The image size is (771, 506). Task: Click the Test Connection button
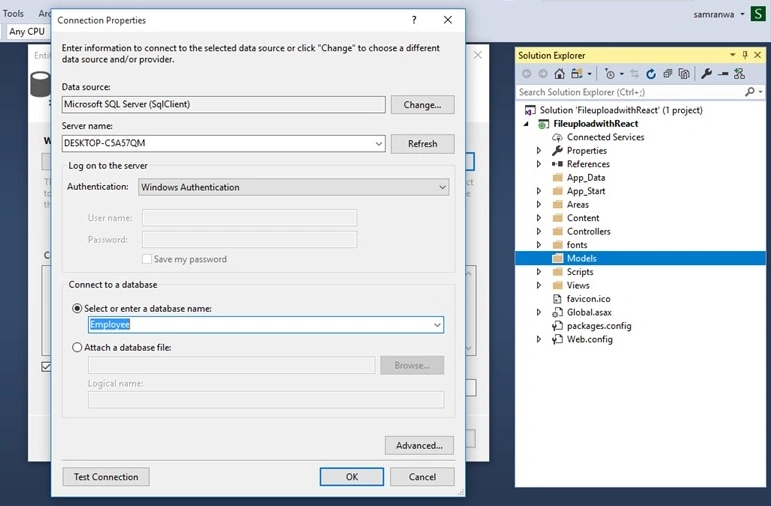tap(106, 476)
